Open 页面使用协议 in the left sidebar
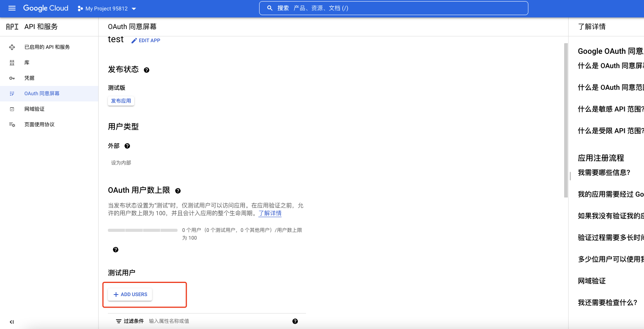644x329 pixels. tap(39, 125)
